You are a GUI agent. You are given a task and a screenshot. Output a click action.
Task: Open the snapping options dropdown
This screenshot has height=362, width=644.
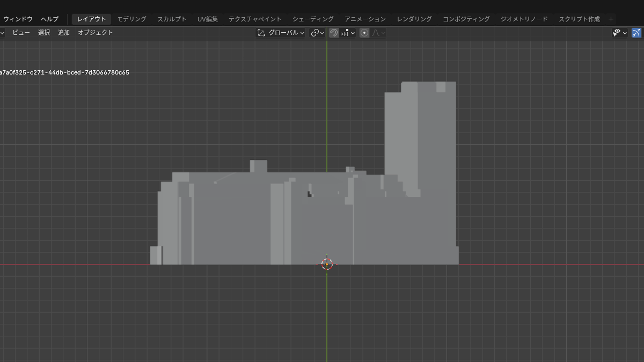tap(348, 33)
